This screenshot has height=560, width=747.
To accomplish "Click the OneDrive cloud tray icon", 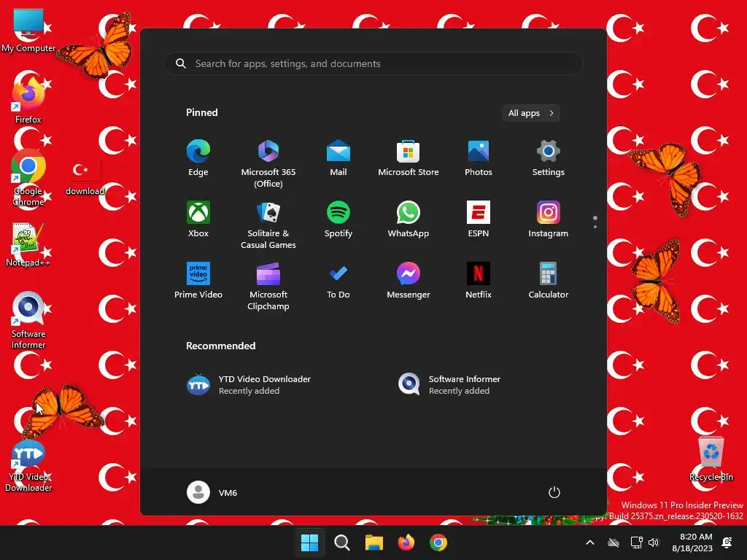I will pyautogui.click(x=614, y=542).
